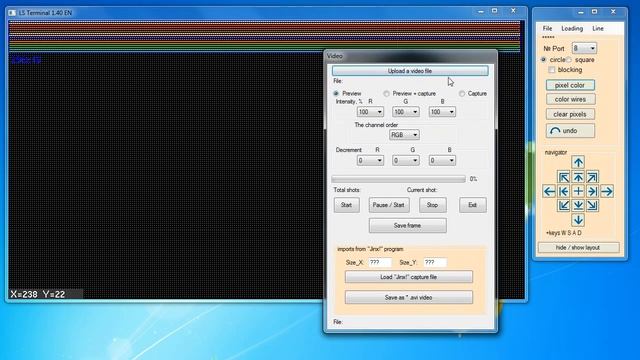Viewport: 640px width, 360px height.
Task: Click the 0% progress label
Action: coord(473,179)
